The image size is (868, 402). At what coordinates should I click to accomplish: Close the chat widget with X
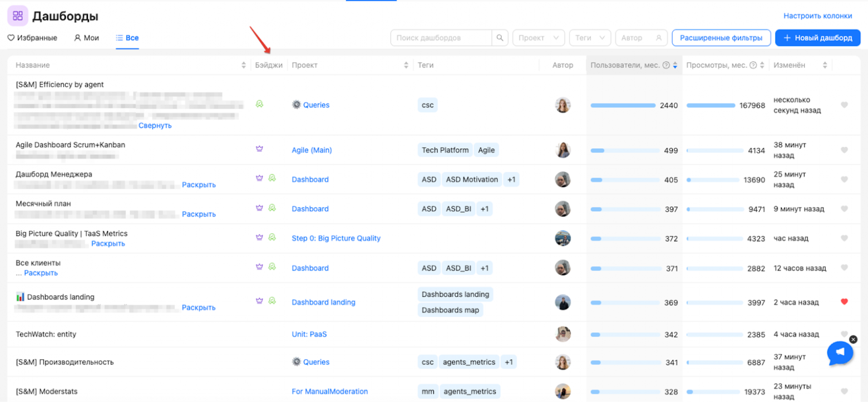click(853, 339)
